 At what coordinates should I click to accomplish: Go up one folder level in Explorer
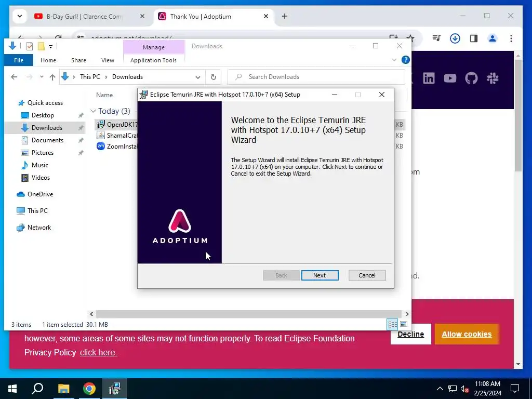point(52,77)
